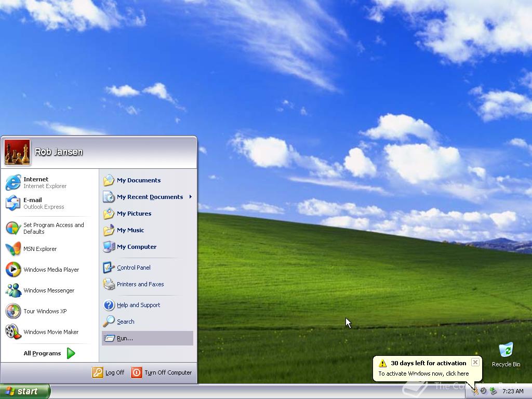
Task: Select My Computer label
Action: point(137,247)
